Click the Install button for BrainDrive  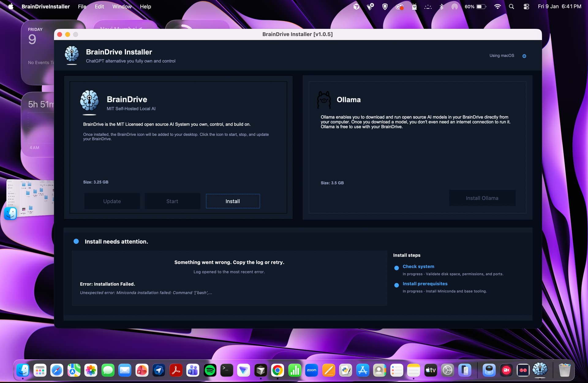point(233,201)
